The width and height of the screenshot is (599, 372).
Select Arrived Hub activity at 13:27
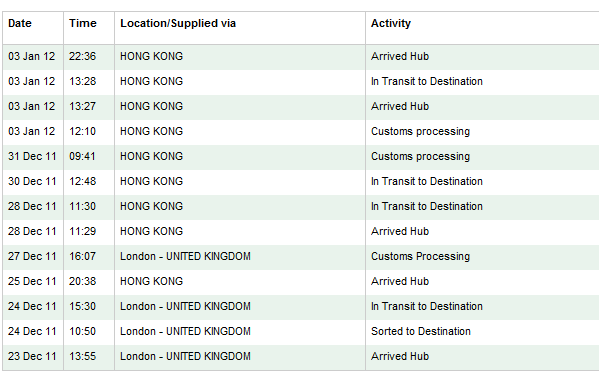400,106
